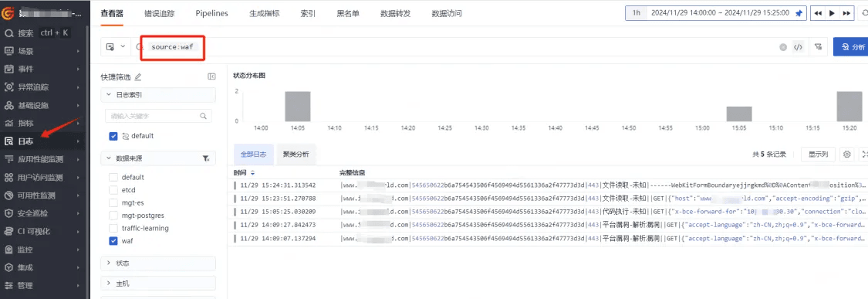The height and width of the screenshot is (299, 868).
Task: Switch to the 查看器 tab
Action: click(x=112, y=13)
